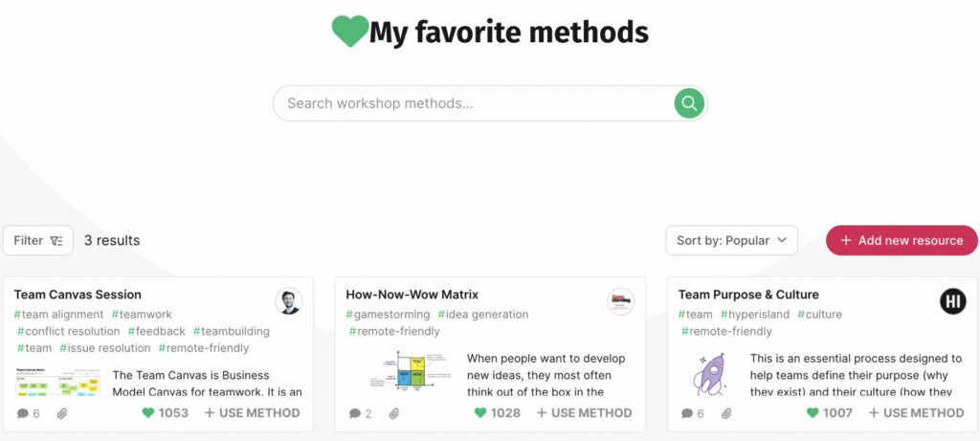The image size is (980, 441).
Task: Select the #gamestorming tag
Action: (x=389, y=314)
